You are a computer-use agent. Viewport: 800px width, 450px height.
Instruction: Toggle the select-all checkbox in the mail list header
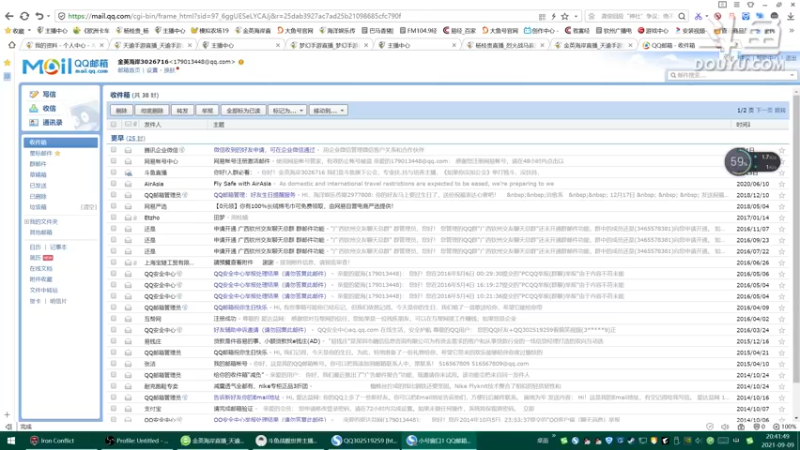click(113, 124)
